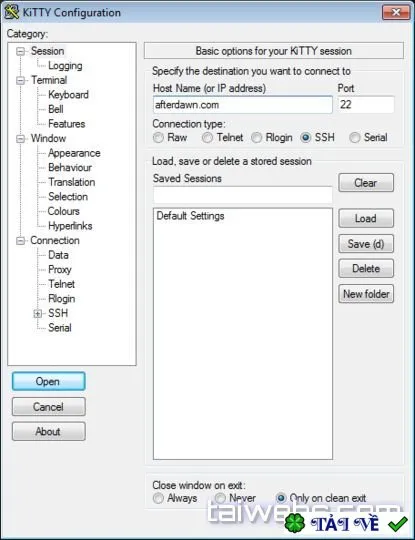This screenshot has height=540, width=415.
Task: Open the Appearance category
Action: (x=74, y=153)
